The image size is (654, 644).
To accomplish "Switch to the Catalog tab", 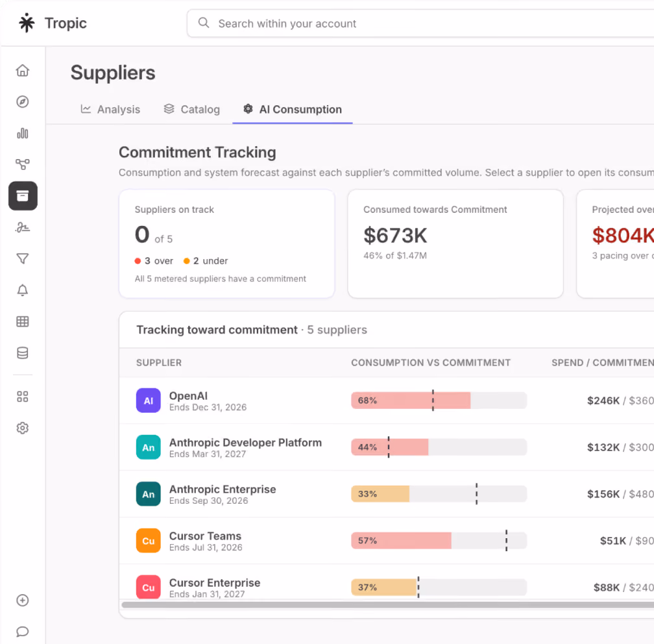I will pyautogui.click(x=192, y=109).
